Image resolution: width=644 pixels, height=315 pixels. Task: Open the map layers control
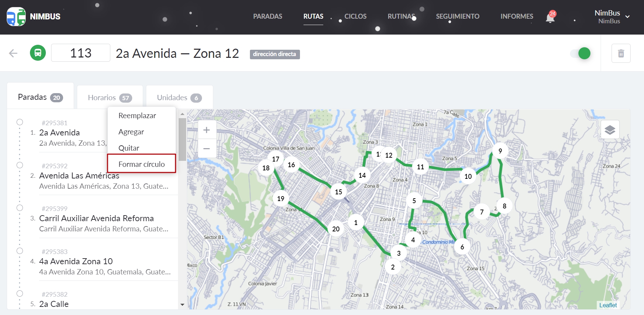pos(610,130)
